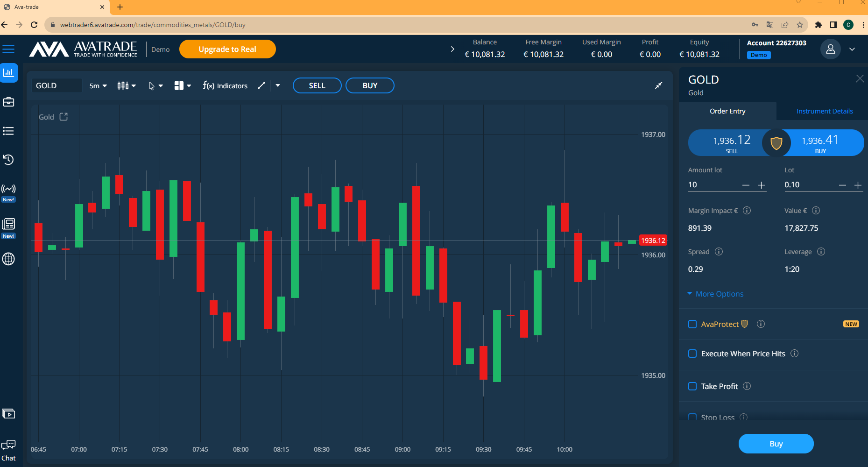Click the browser address bar
Screen dimensions: 868x467
(397, 25)
